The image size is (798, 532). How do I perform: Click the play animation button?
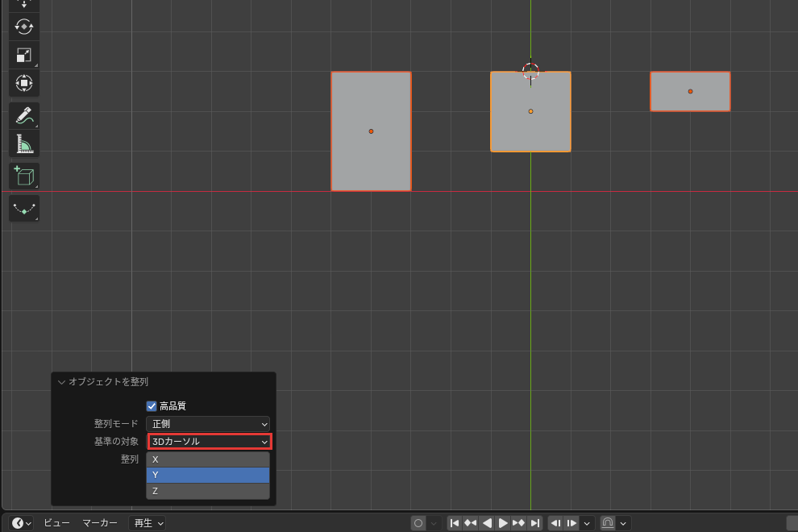(502, 523)
